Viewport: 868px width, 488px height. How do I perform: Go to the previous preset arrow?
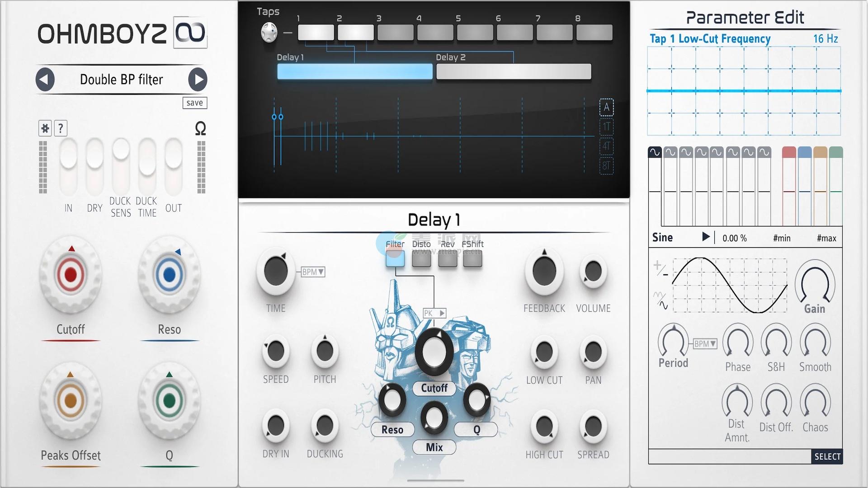coord(45,80)
